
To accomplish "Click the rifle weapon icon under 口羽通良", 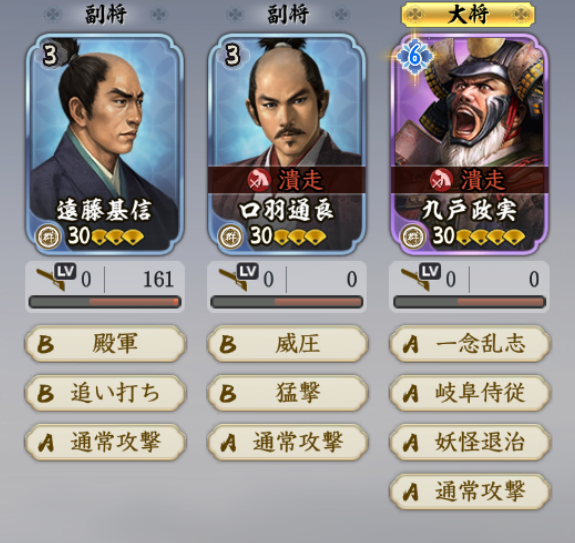I will [232, 279].
